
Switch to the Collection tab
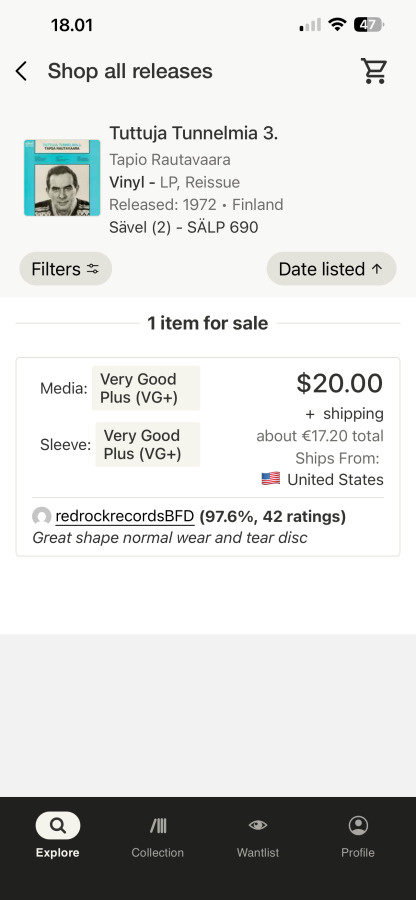click(x=158, y=835)
